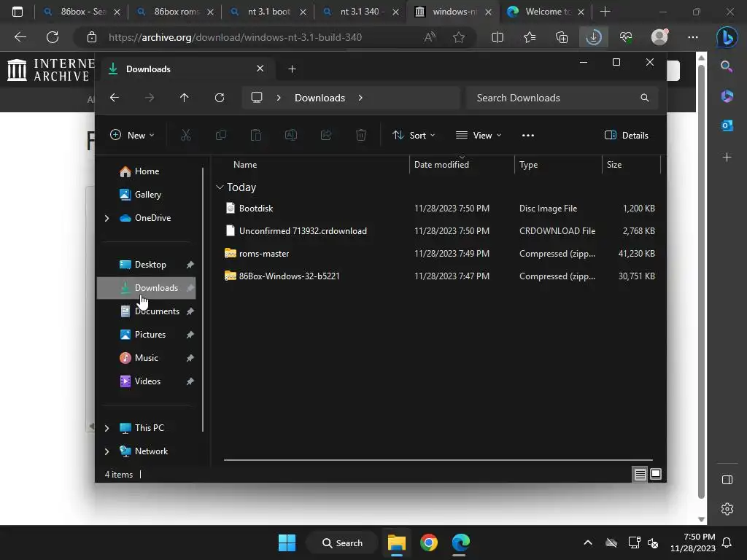Image resolution: width=747 pixels, height=560 pixels.
Task: Open Edge Downloads toolbar icon
Action: click(x=594, y=37)
